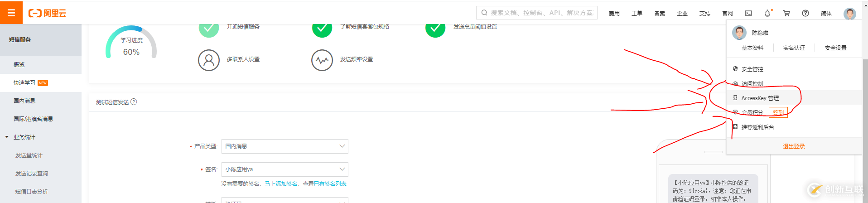The width and height of the screenshot is (868, 203).
Task: Open the notifications bell
Action: click(767, 13)
